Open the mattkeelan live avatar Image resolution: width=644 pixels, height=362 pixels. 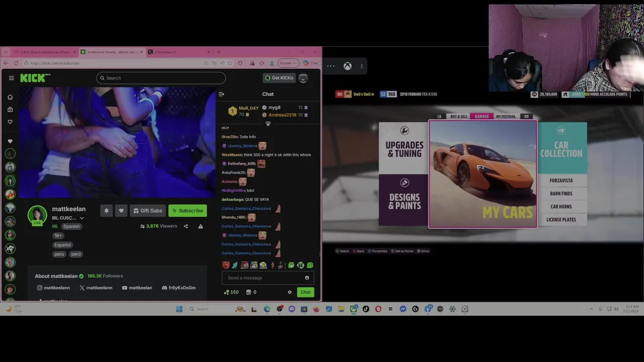pos(37,215)
